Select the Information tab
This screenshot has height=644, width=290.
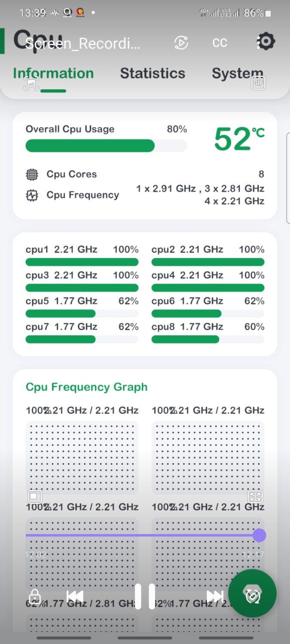[53, 73]
